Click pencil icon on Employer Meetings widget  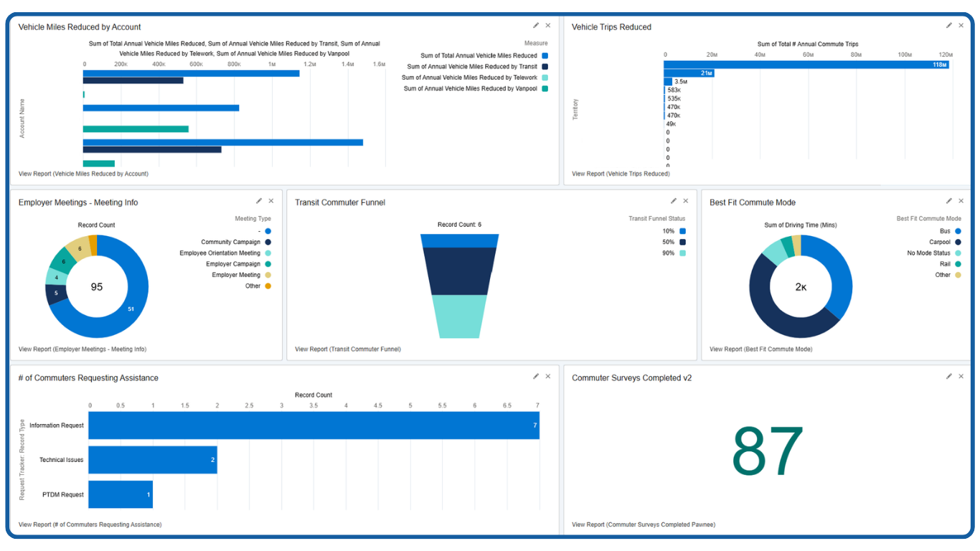coord(259,202)
